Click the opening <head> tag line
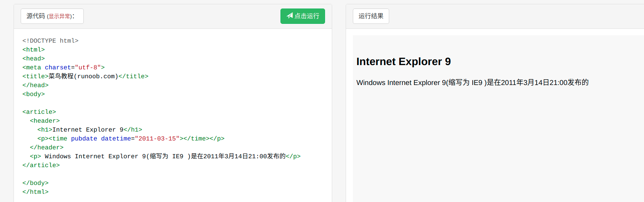 [34, 59]
